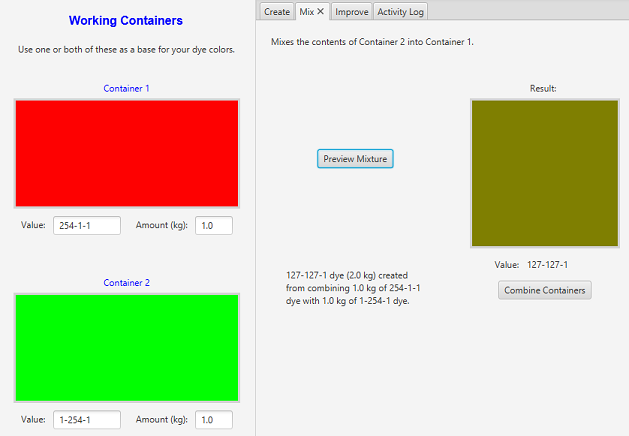Viewport: 629px width, 436px height.
Task: Select the red Container 1 color swatch
Action: click(127, 153)
